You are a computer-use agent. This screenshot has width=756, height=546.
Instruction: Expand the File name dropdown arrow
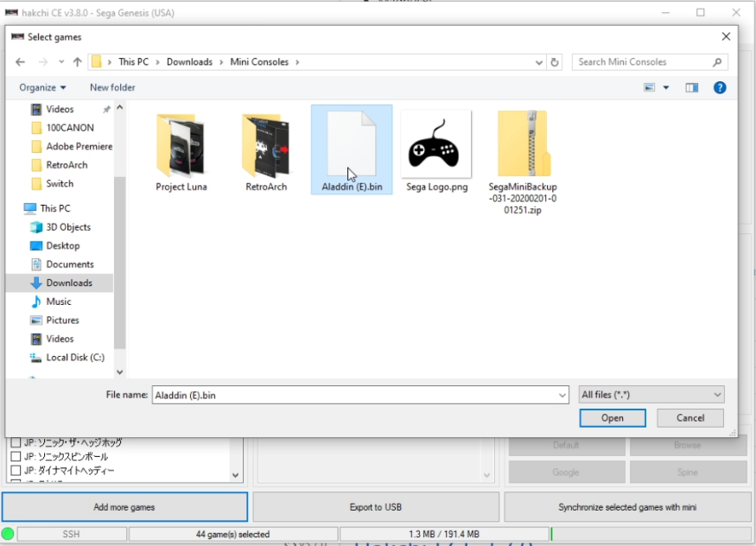[x=562, y=395]
